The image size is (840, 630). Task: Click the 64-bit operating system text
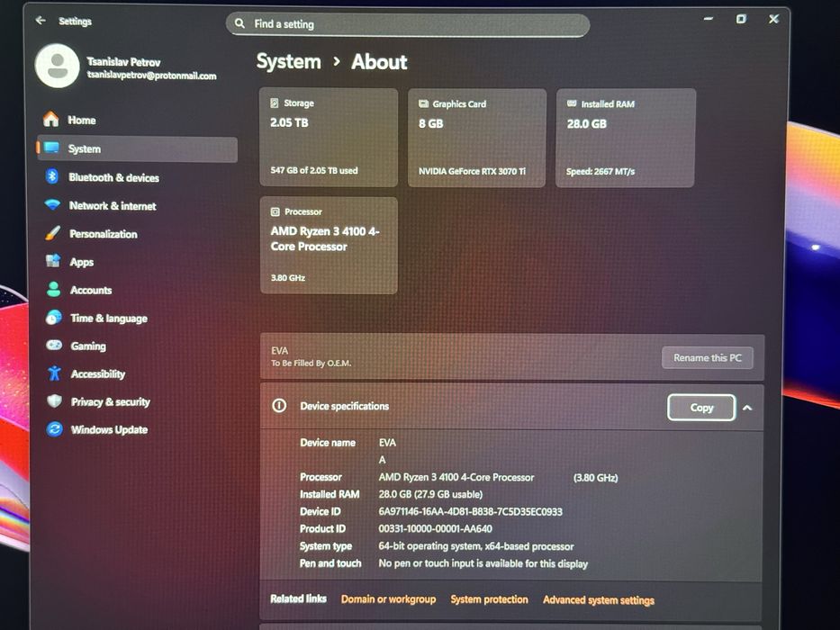point(475,546)
